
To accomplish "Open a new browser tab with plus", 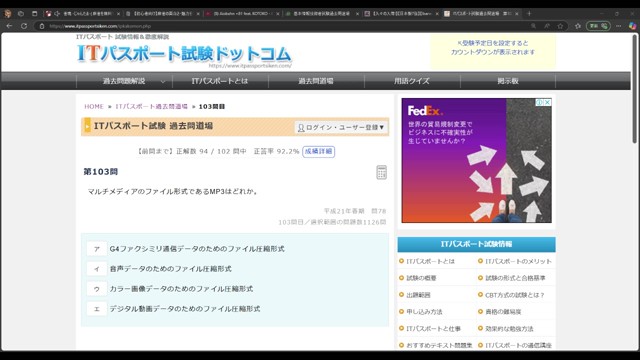I will tap(529, 13).
